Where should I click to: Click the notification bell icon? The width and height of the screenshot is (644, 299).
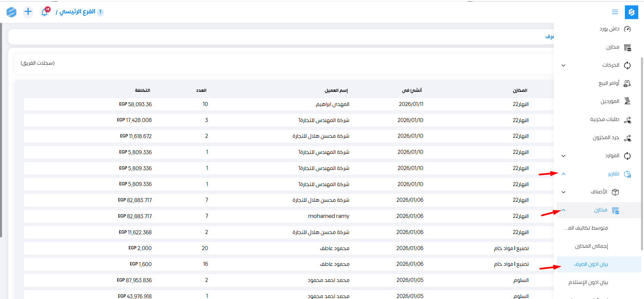point(45,12)
